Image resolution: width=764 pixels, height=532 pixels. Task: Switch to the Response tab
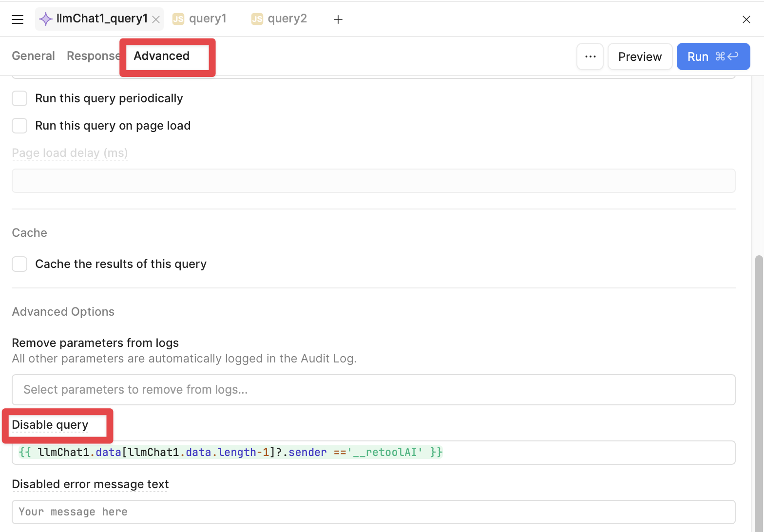pyautogui.click(x=93, y=56)
